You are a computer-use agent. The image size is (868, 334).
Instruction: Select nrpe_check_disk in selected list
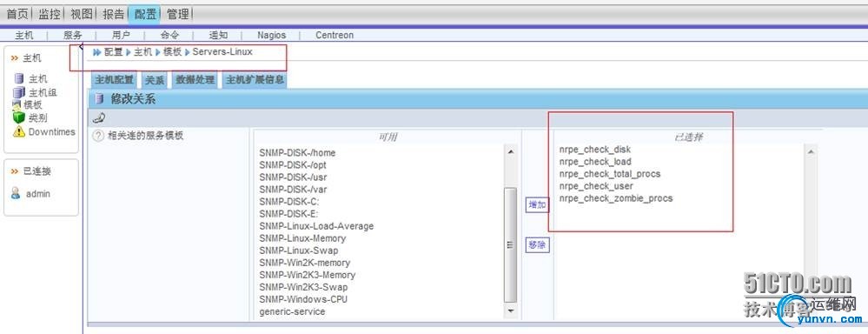point(594,150)
